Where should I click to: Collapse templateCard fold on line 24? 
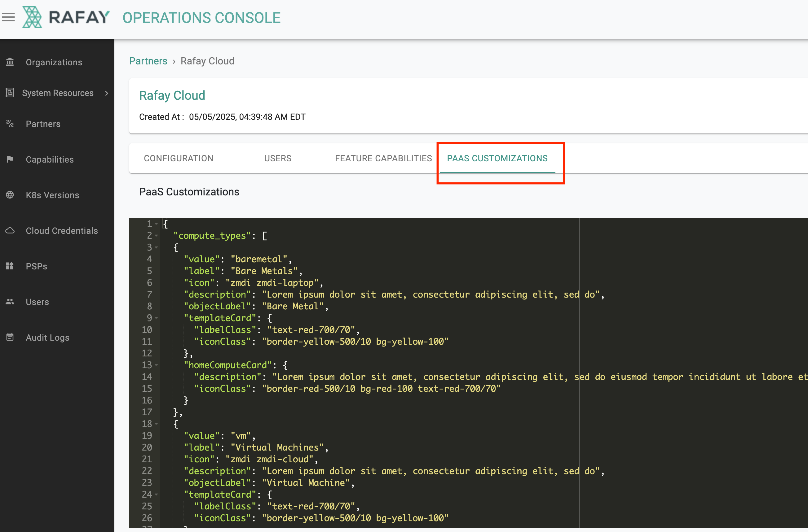(156, 494)
